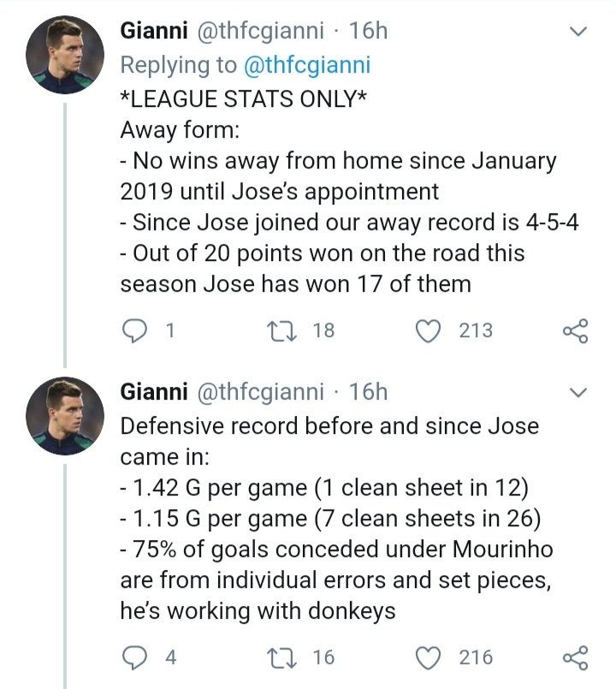Reply to the away form tweet
This screenshot has height=689, width=616.
[x=135, y=330]
